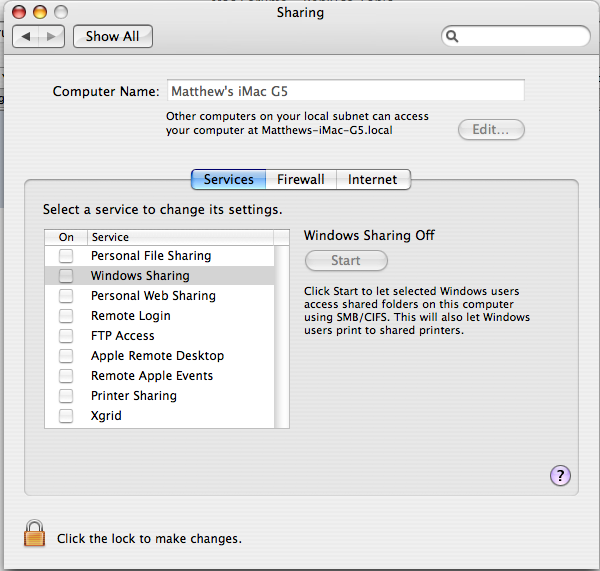Enable Xgrid checkbox
This screenshot has width=600, height=571.
pos(66,416)
